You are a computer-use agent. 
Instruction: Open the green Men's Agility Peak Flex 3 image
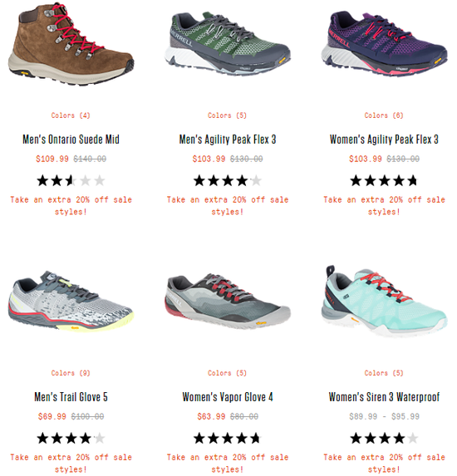coord(228,44)
